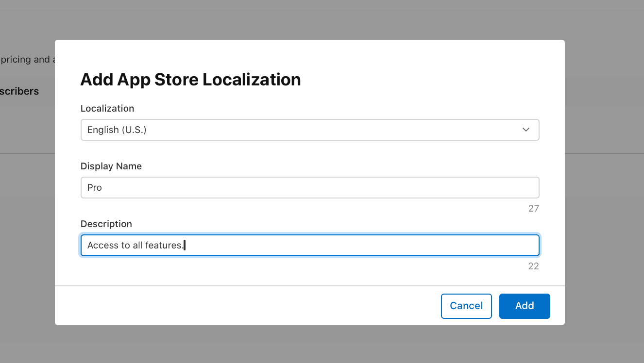Image resolution: width=644 pixels, height=363 pixels.
Task: Cancel the Add App Store Localization dialog
Action: click(x=466, y=306)
